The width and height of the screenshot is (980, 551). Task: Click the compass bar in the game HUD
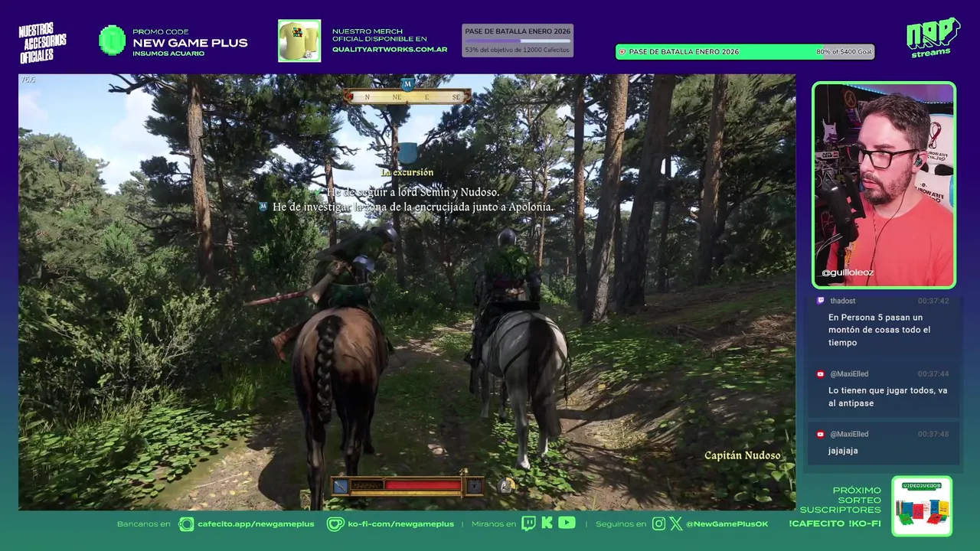407,97
